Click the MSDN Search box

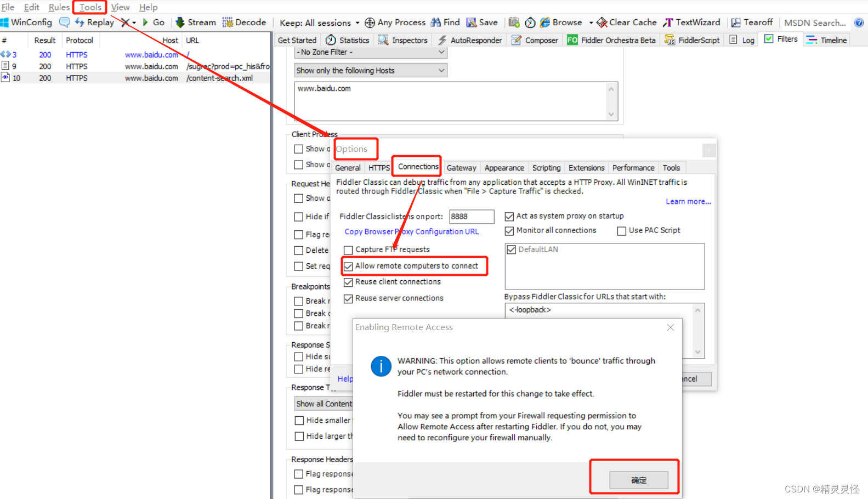[x=815, y=22]
